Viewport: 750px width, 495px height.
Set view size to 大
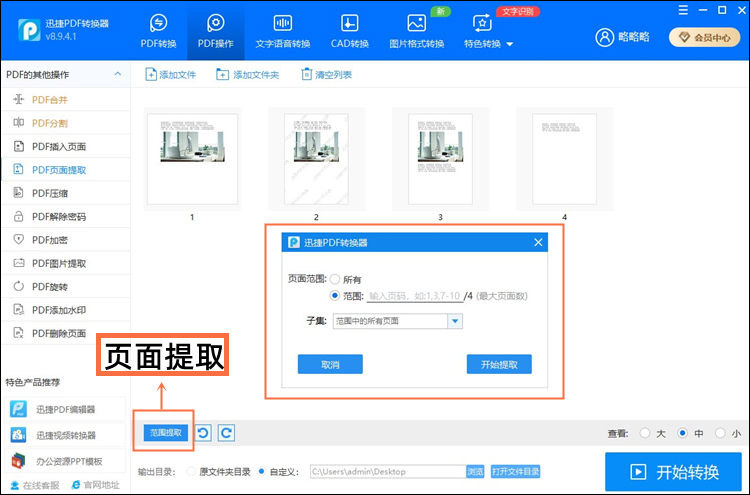(x=645, y=433)
